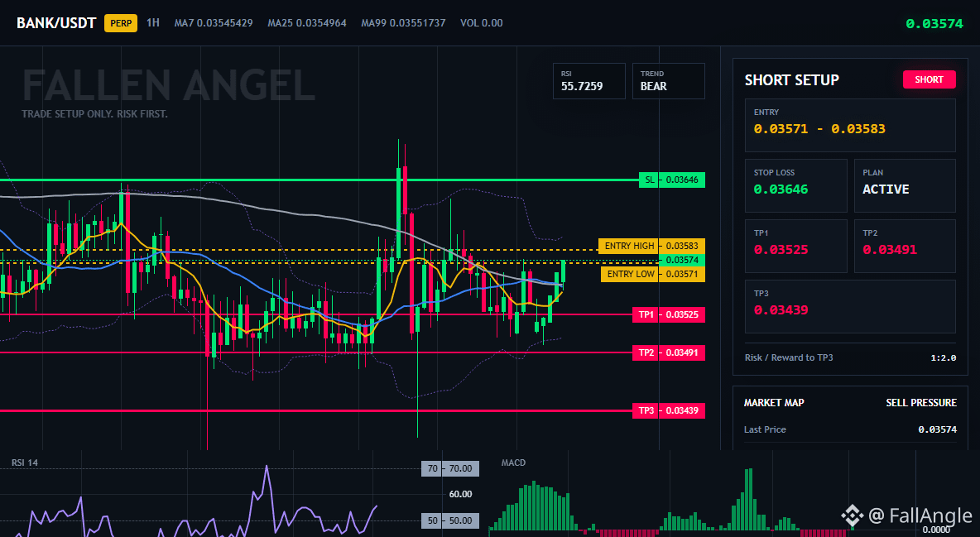Click the TP2 0.03491 chart tag
Image resolution: width=980 pixels, height=537 pixels.
[x=668, y=352]
